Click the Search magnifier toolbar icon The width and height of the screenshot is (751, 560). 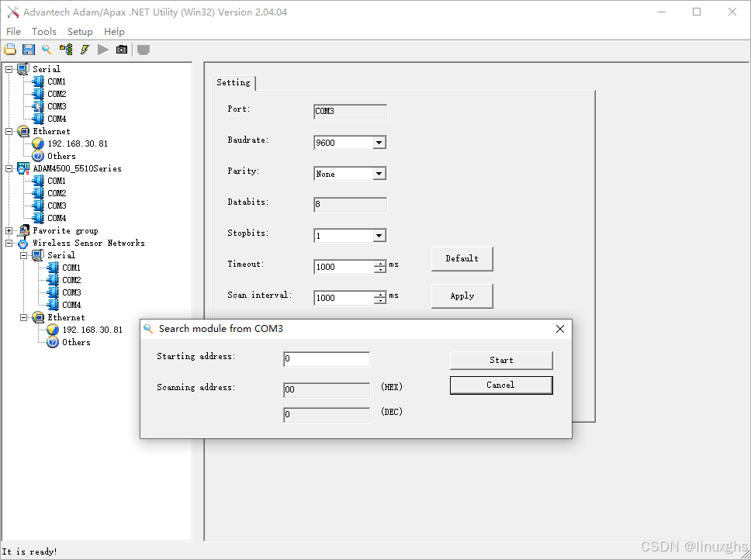coord(47,50)
